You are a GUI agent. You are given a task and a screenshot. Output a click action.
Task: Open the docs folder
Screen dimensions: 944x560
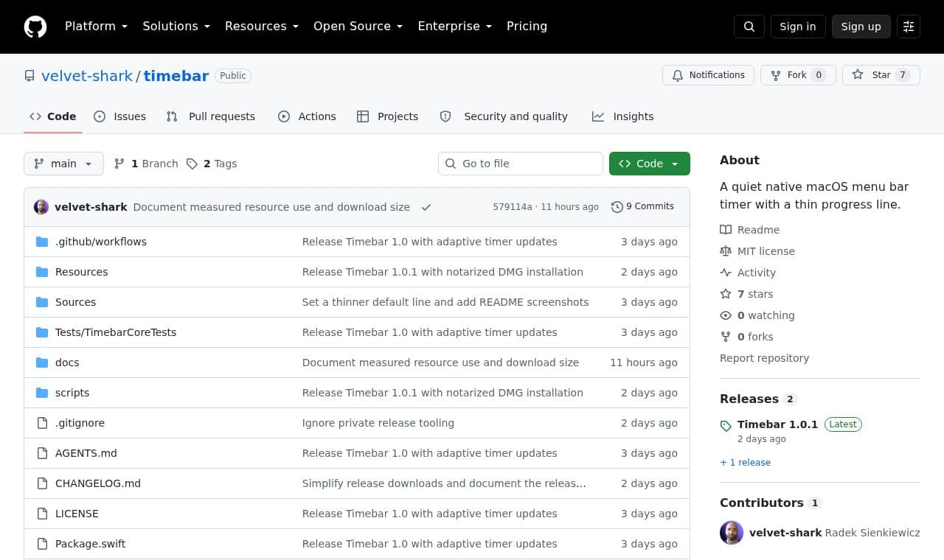[x=67, y=363]
